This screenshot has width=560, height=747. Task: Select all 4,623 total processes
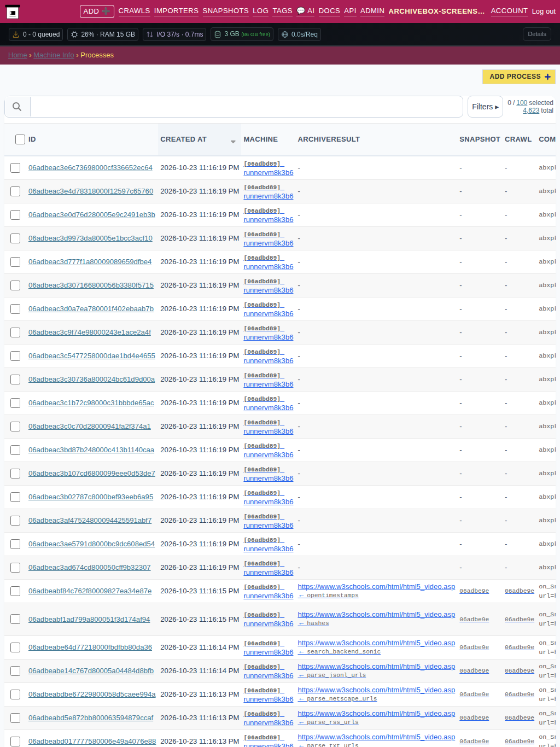click(532, 110)
